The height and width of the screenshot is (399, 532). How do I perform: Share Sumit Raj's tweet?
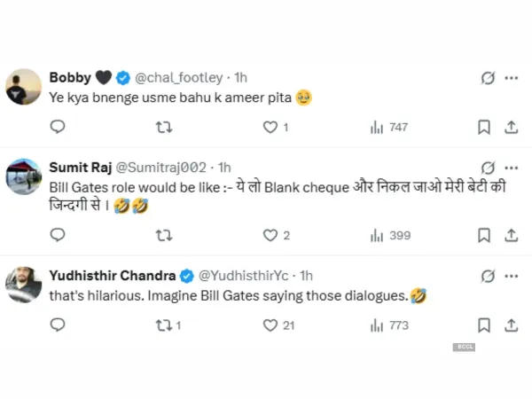(x=511, y=235)
